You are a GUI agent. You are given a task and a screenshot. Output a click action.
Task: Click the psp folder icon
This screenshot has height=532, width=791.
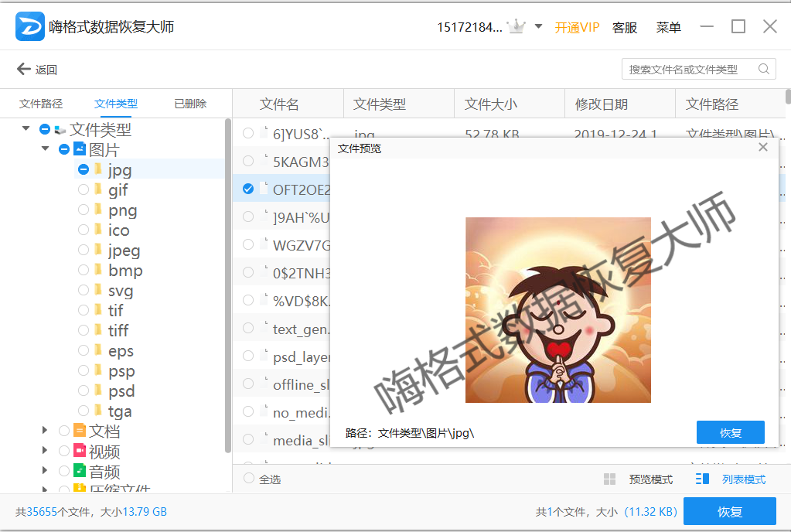tap(98, 370)
